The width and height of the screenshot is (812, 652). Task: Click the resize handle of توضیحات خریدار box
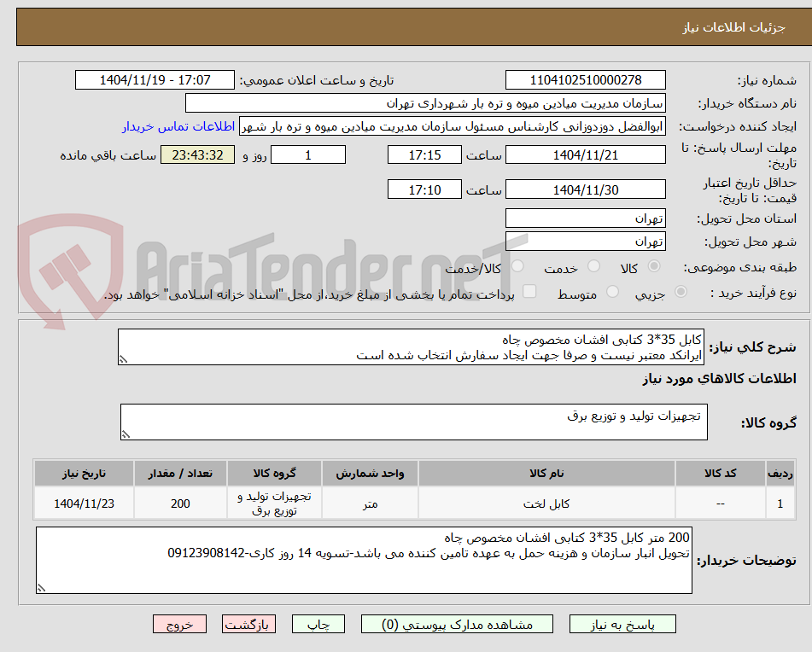tap(42, 588)
